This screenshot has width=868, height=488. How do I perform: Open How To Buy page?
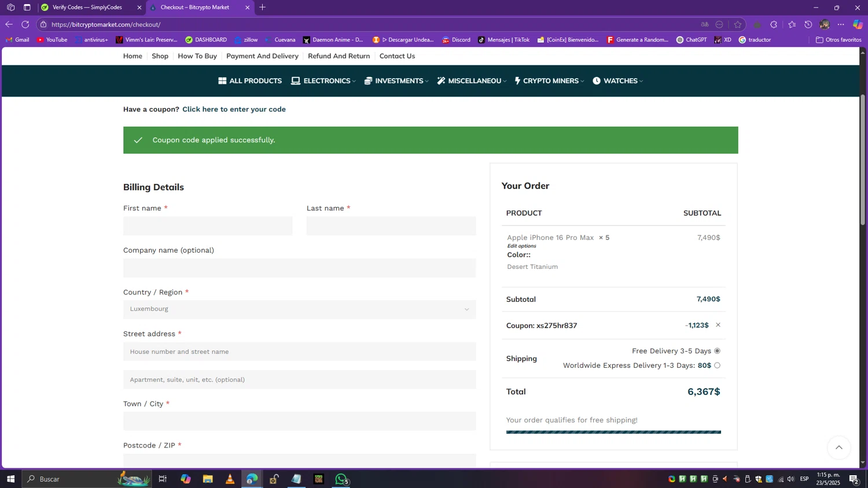click(x=197, y=56)
